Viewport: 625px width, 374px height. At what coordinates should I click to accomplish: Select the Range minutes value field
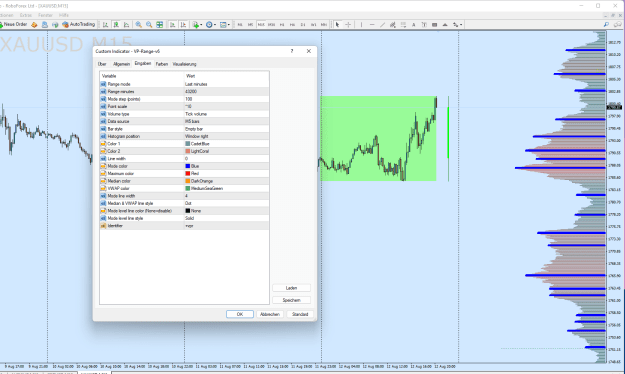[226, 91]
